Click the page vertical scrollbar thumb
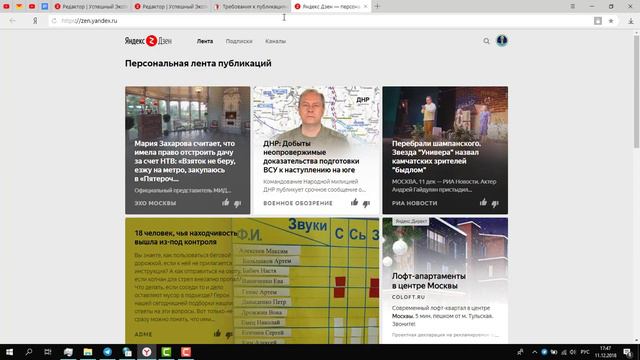640x360 pixels. (636, 92)
